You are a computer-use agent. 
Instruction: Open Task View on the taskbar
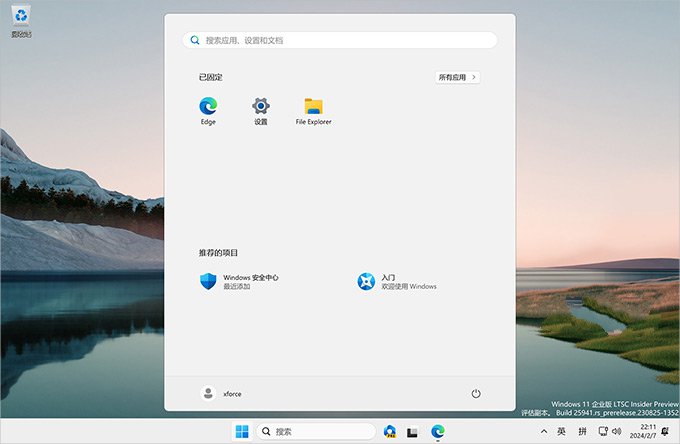tap(412, 432)
